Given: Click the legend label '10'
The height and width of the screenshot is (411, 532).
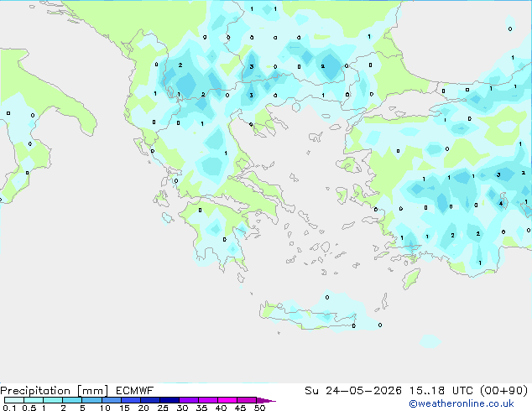Looking at the screenshot, I should (x=105, y=408).
